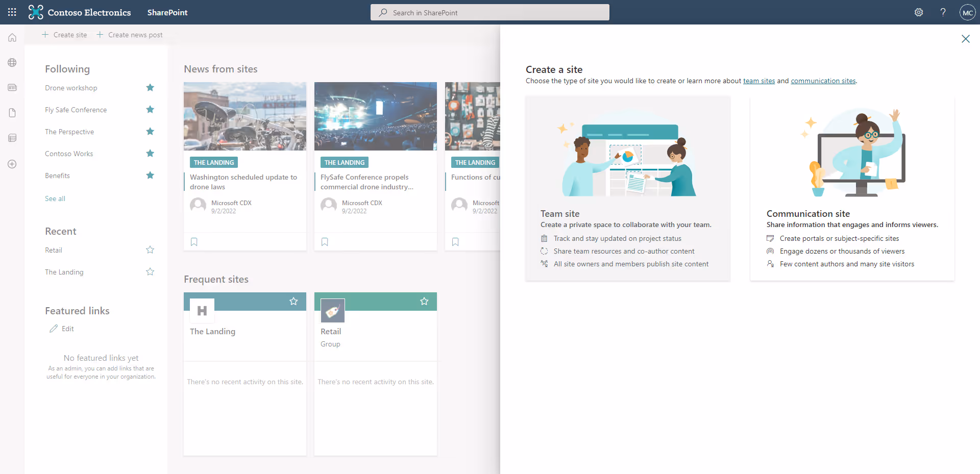Choose the Communication site option
Screen dimensions: 980x474
pos(852,188)
